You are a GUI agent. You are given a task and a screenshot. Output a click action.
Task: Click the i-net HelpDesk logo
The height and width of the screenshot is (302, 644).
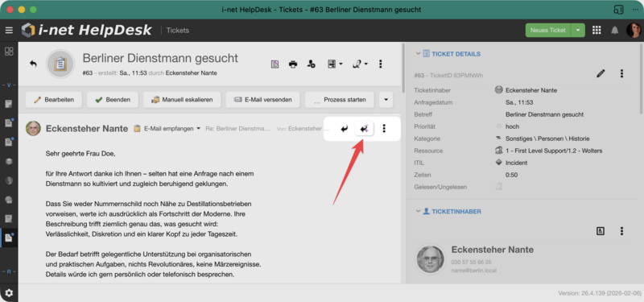(87, 30)
